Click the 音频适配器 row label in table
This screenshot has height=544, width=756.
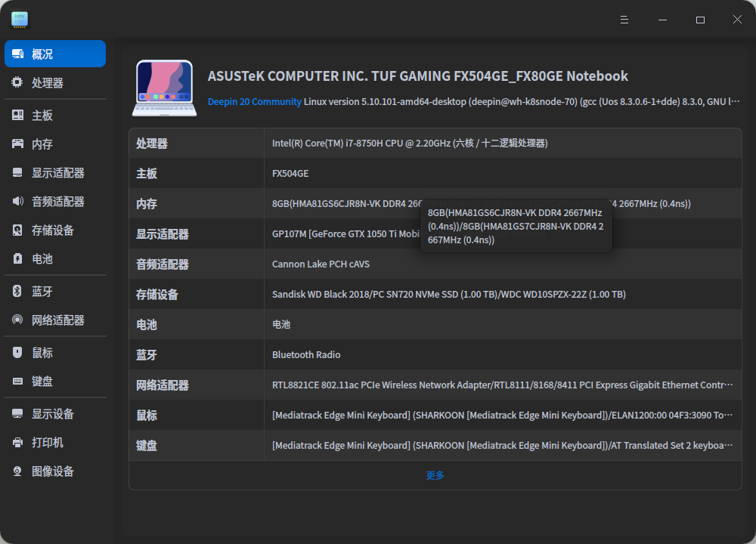163,264
